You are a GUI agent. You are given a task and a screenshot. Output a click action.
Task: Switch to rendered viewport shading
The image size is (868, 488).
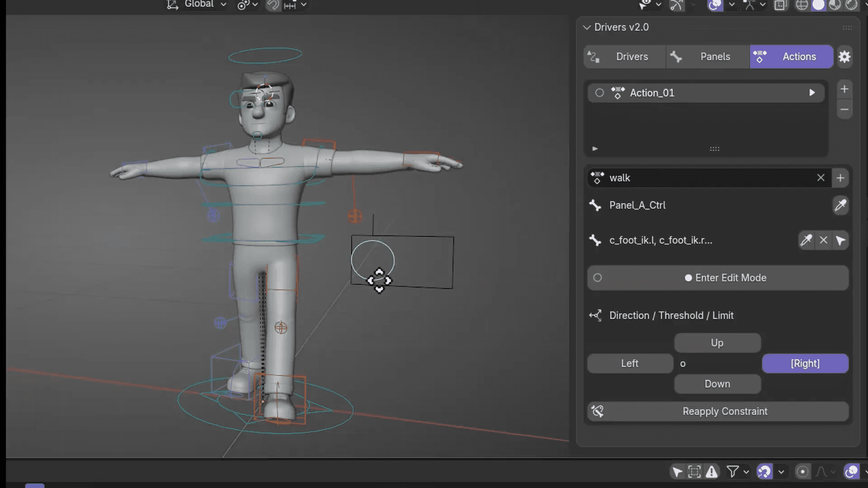852,5
